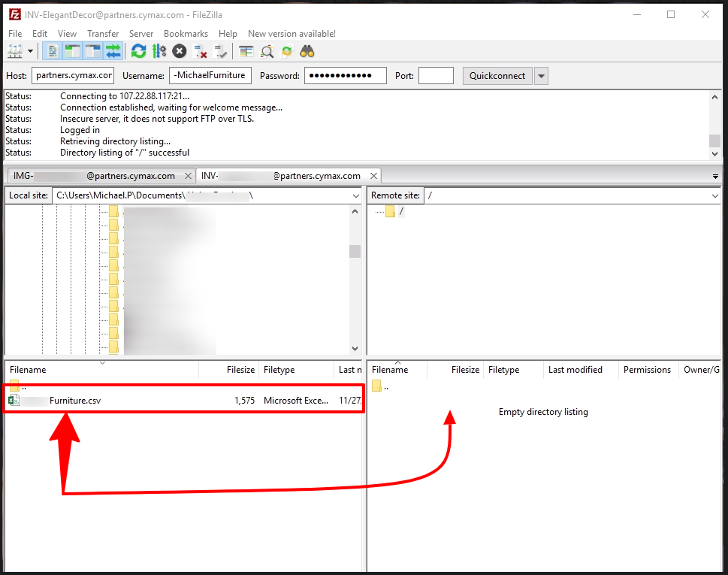
Task: Sort local files by Filetype column
Action: [x=296, y=370]
